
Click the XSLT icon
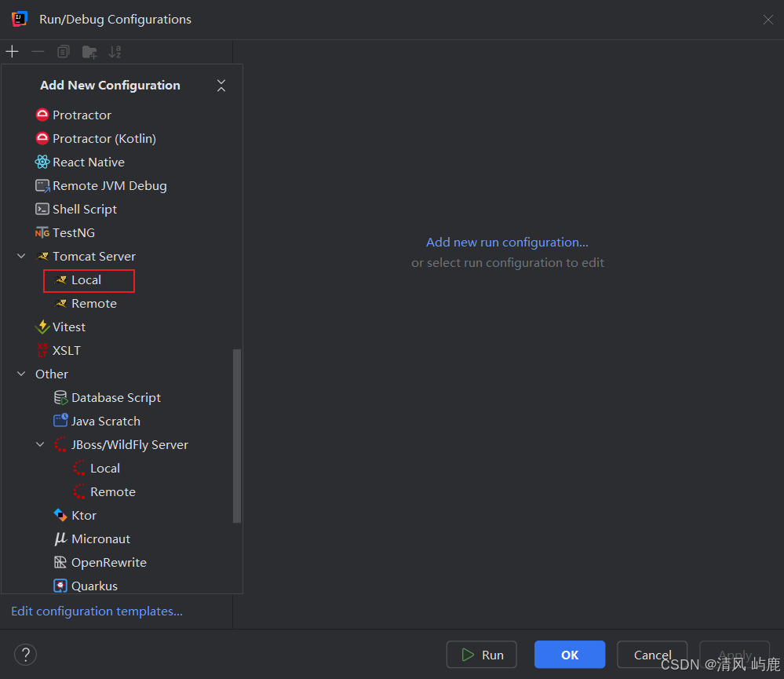pyautogui.click(x=42, y=351)
